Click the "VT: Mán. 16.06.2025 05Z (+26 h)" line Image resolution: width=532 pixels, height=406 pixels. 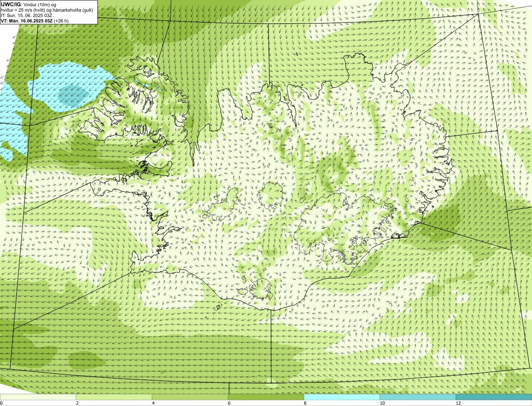click(x=34, y=20)
